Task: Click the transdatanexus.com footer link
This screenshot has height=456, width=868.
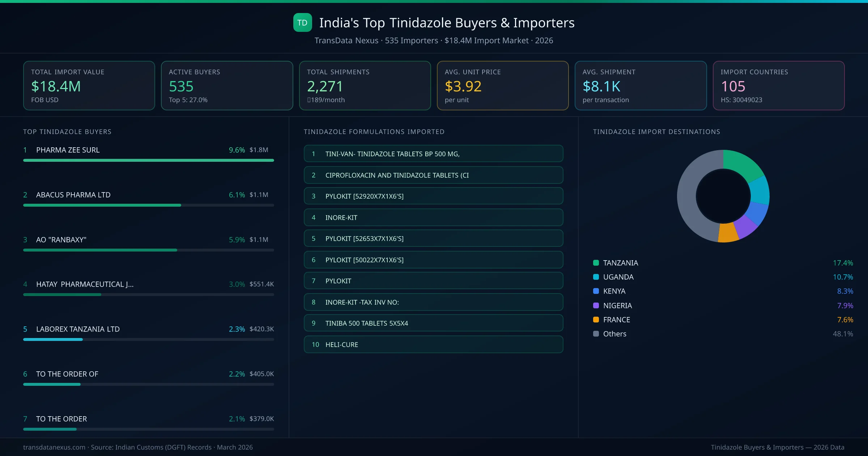Action: [x=54, y=447]
